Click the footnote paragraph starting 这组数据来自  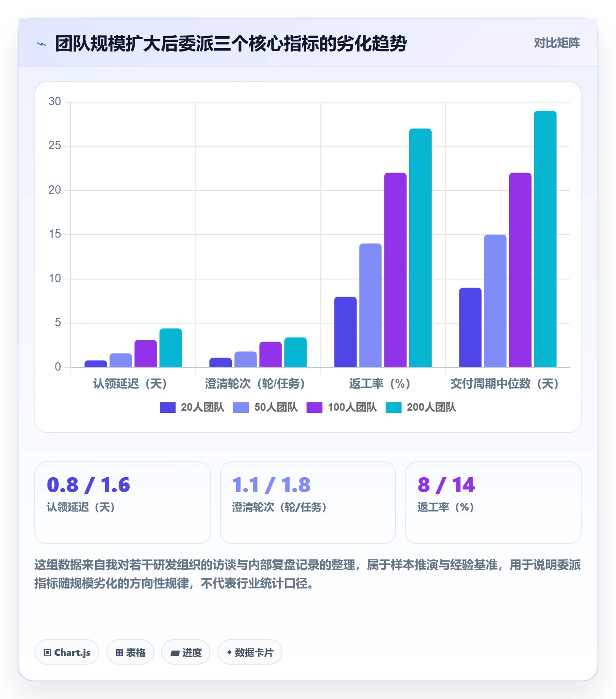coord(308,574)
